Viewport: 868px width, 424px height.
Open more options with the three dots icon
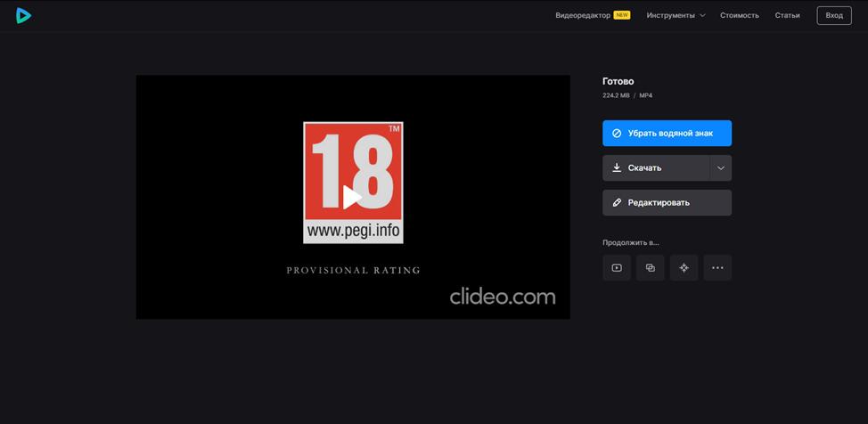(717, 268)
